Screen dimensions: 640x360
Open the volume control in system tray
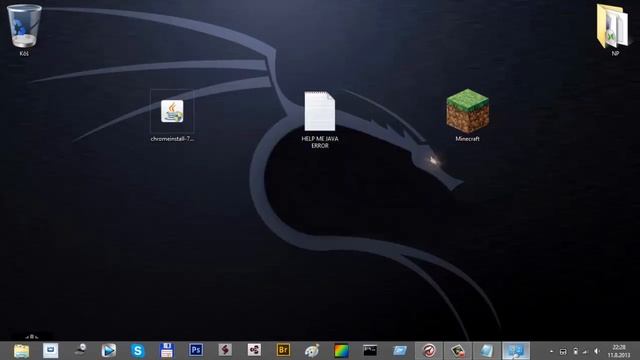click(x=597, y=351)
